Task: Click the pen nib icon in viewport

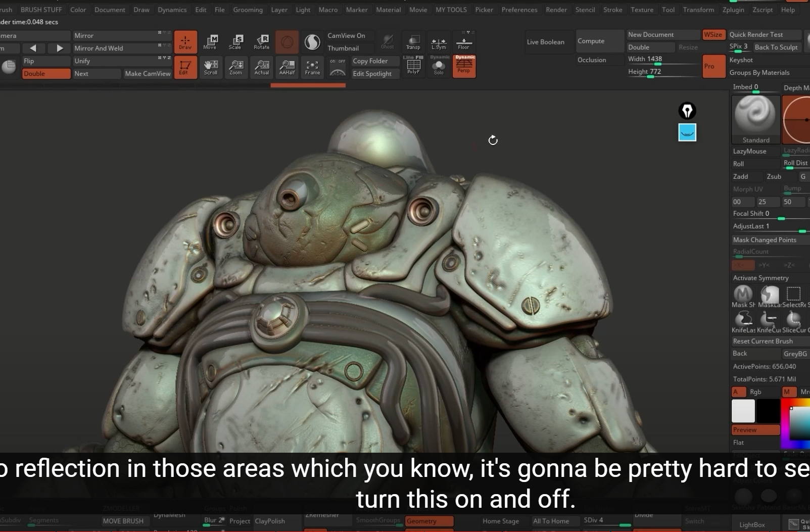Action: [687, 111]
